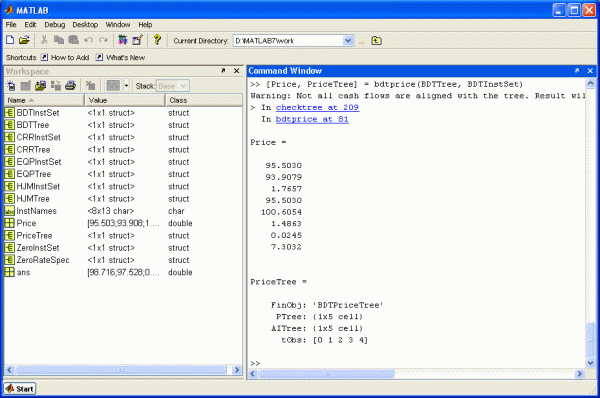Click the MATLAB Start button
This screenshot has width=600, height=398.
pyautogui.click(x=20, y=389)
